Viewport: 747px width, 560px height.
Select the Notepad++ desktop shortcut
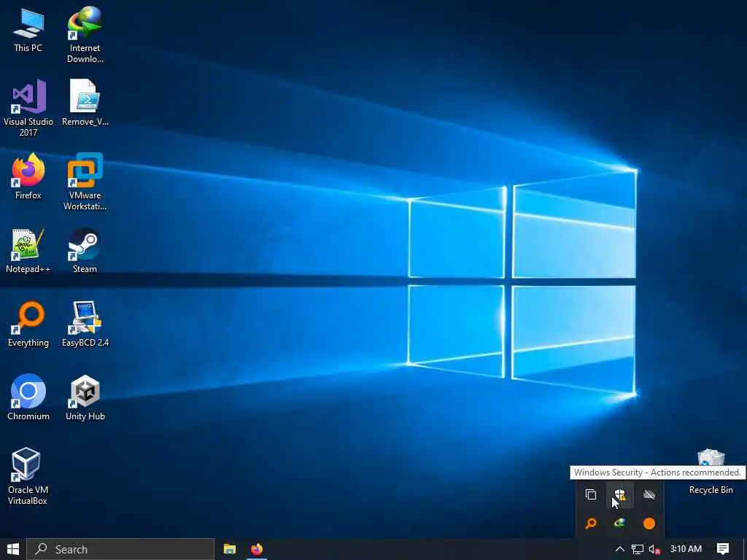pyautogui.click(x=28, y=251)
